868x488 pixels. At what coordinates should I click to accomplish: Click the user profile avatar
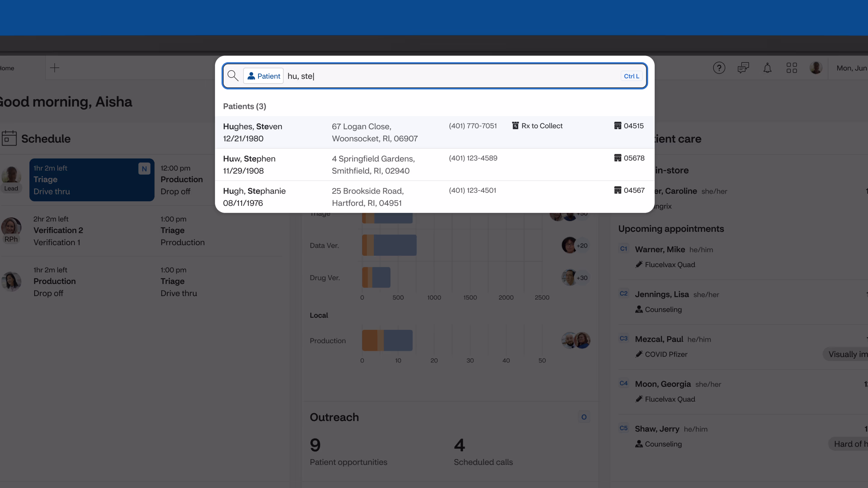(x=816, y=68)
